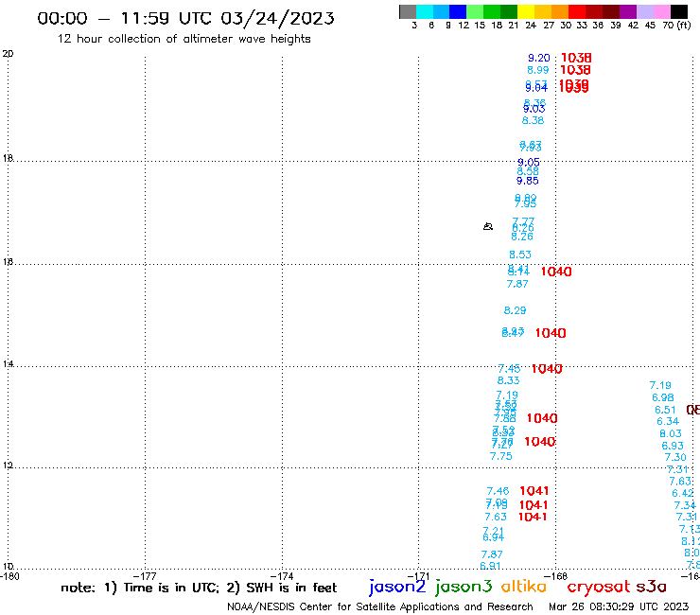Screen dimensions: 700x615
Task: Click the purple legend swatch above 42
Action: click(x=628, y=11)
